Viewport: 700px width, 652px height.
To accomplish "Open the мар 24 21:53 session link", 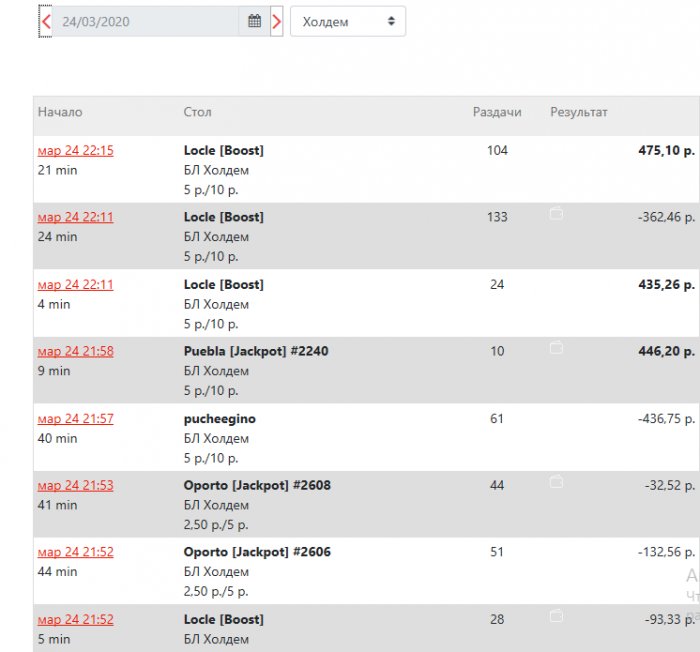I will [x=76, y=486].
